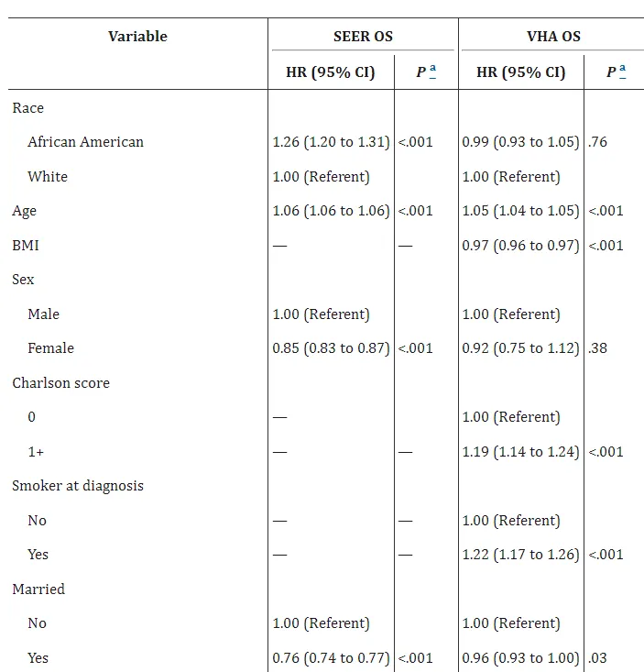Click the Married Yes VHA P value .03
The height and width of the screenshot is (672, 644).
tap(598, 658)
